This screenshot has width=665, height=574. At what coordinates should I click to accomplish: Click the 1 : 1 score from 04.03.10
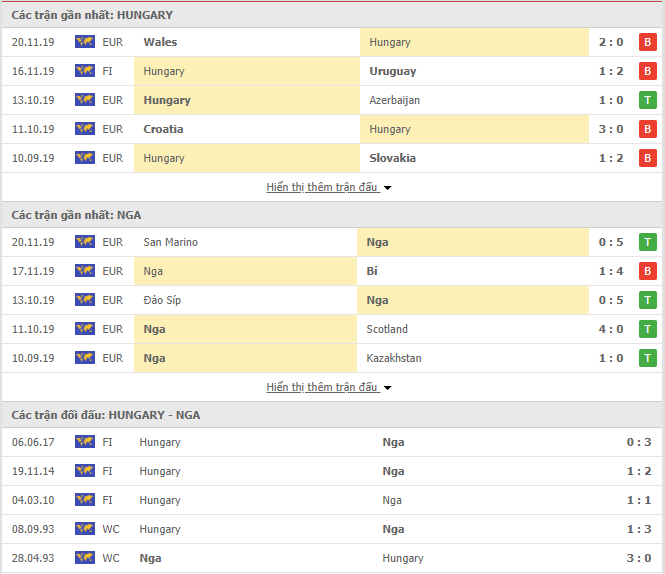pyautogui.click(x=641, y=500)
